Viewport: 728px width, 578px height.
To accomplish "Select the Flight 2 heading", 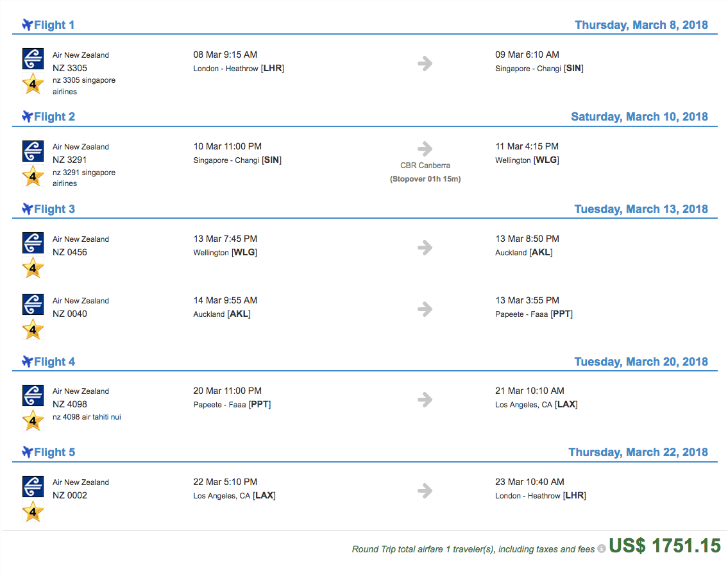I will [55, 117].
